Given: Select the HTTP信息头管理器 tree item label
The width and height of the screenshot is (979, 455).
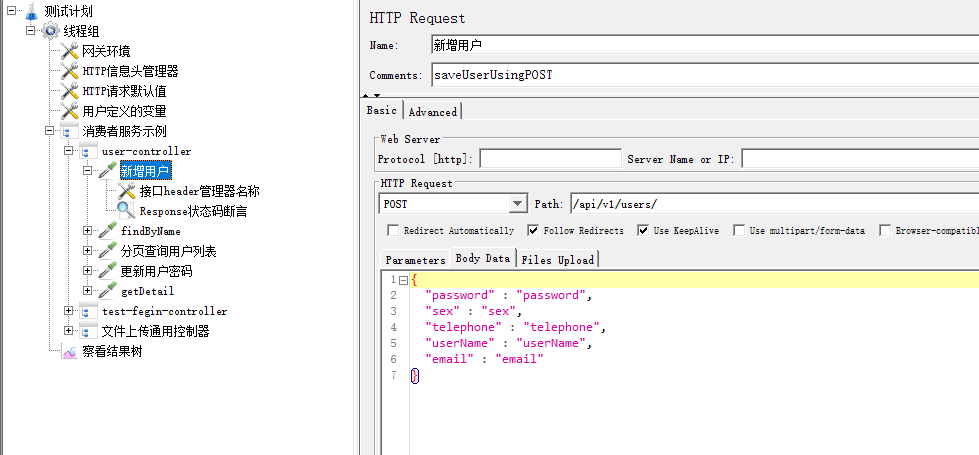Looking at the screenshot, I should pos(130,71).
